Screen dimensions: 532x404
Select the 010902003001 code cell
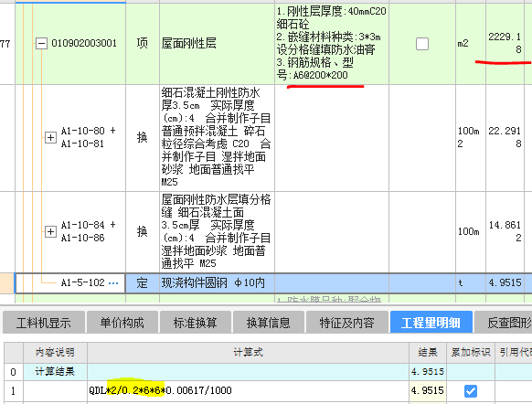(70, 44)
